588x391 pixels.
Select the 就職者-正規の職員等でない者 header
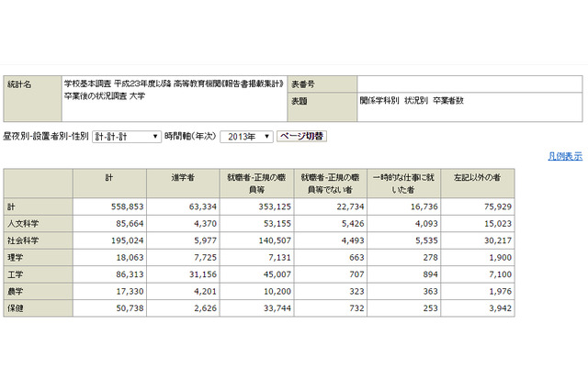(330, 184)
